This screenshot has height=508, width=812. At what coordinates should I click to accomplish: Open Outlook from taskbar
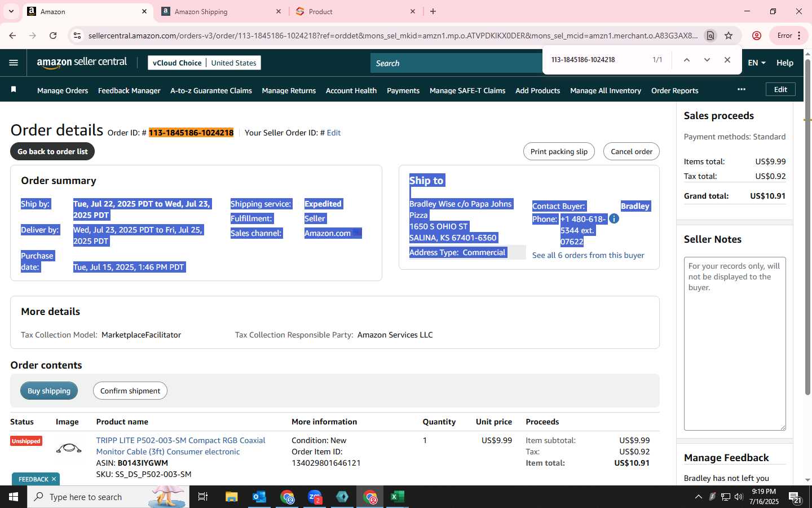[259, 497]
